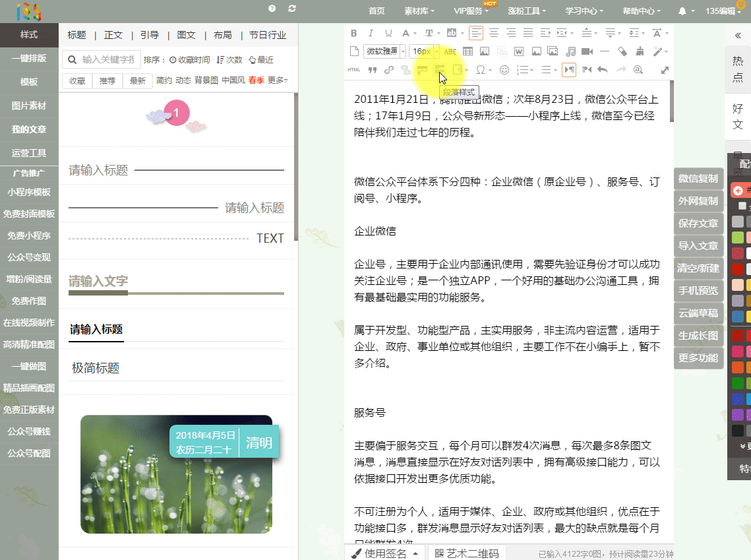Click the ABC spell check icon
This screenshot has height=560, width=751.
coord(450,51)
